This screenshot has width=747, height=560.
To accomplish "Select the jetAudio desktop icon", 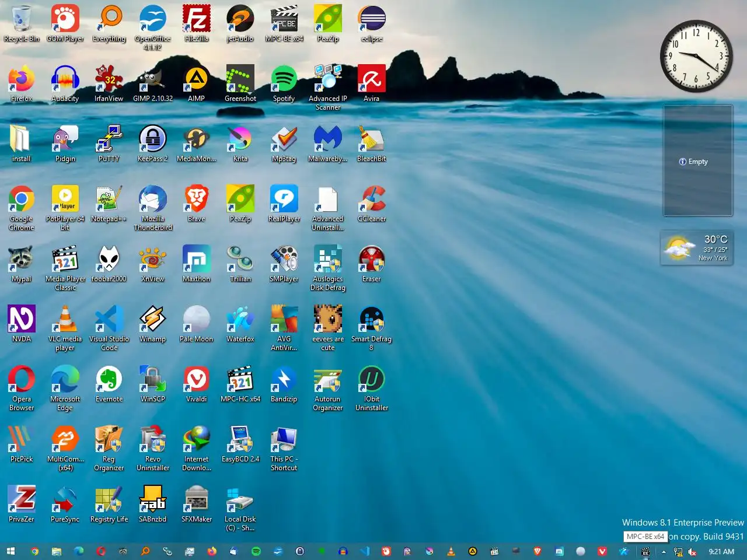I will coord(240,24).
